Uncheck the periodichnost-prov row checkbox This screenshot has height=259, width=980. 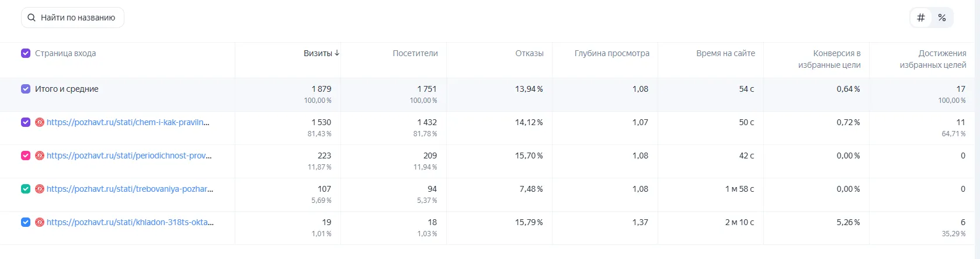point(26,156)
